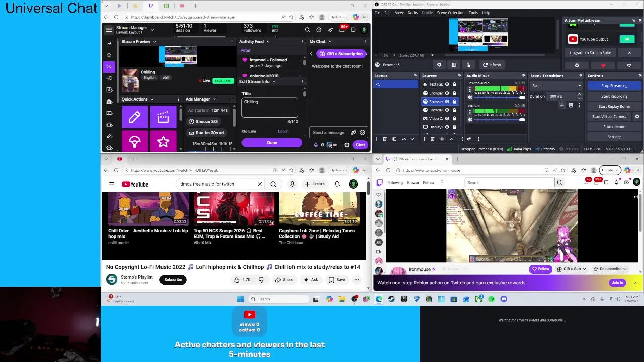Screen dimensions: 644x362
Task: Mute Mic/Aux in OBS mixer
Action: [470, 120]
